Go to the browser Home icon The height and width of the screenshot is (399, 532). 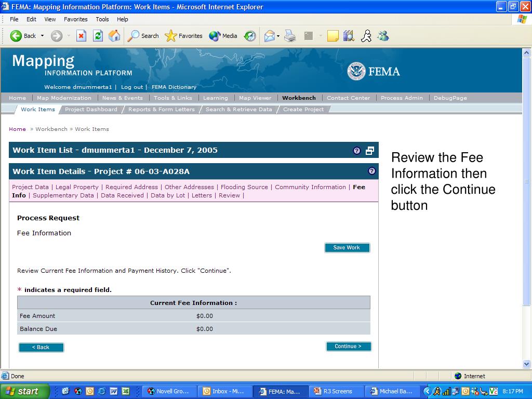pos(114,36)
